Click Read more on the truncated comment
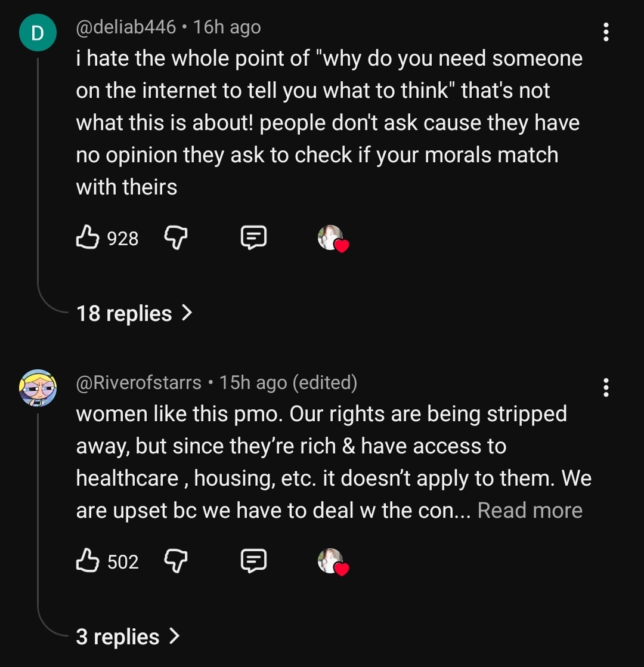The image size is (644, 667). coord(530,510)
